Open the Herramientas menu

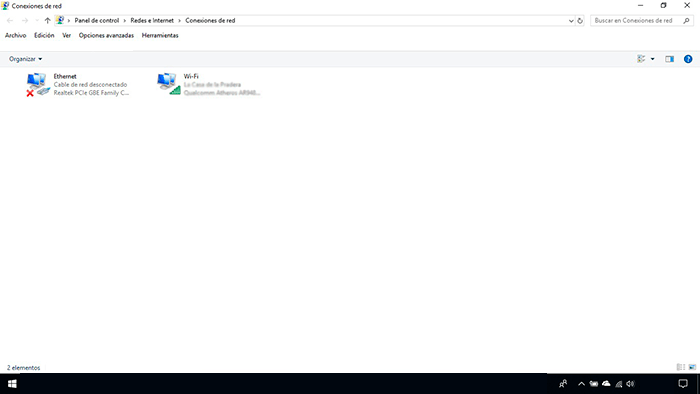pos(160,35)
